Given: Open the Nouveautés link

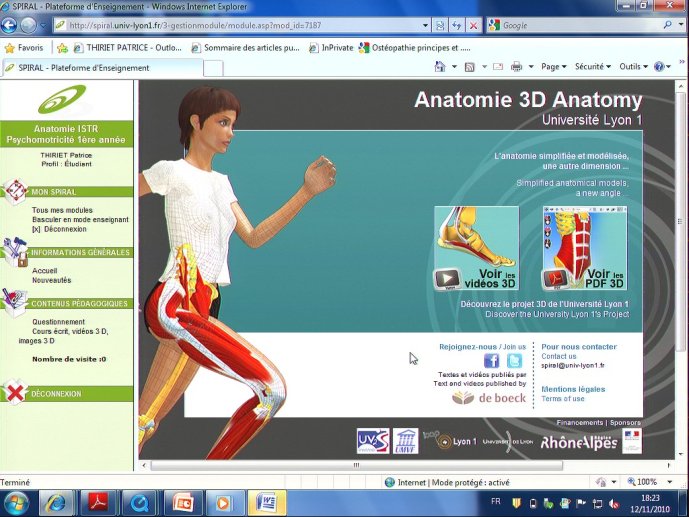Looking at the screenshot, I should point(51,280).
